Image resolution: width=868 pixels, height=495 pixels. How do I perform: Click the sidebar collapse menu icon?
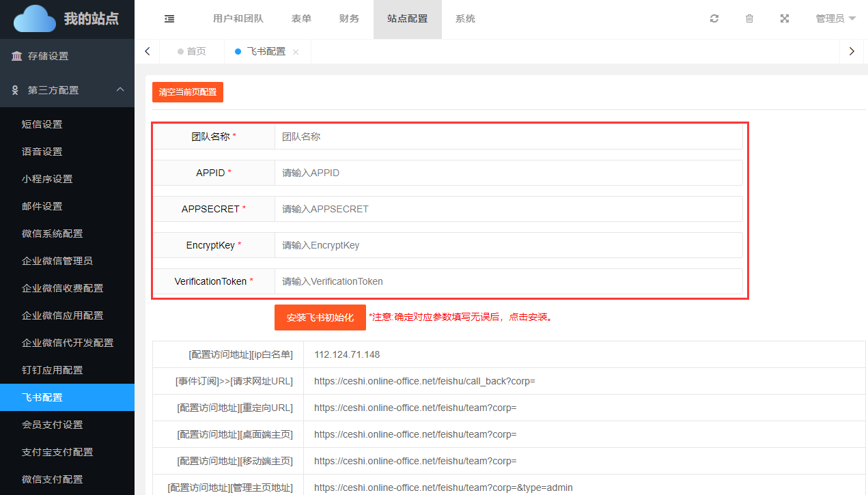pyautogui.click(x=169, y=19)
